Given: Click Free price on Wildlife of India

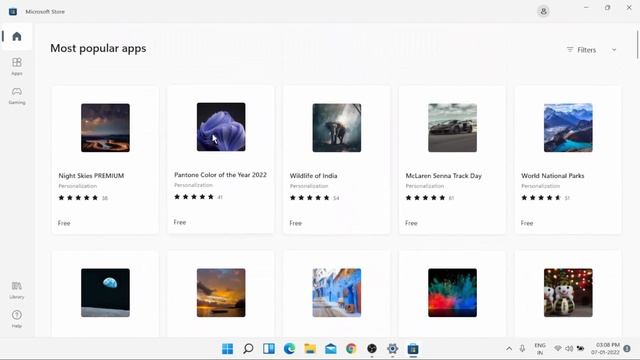Looking at the screenshot, I should 296,223.
